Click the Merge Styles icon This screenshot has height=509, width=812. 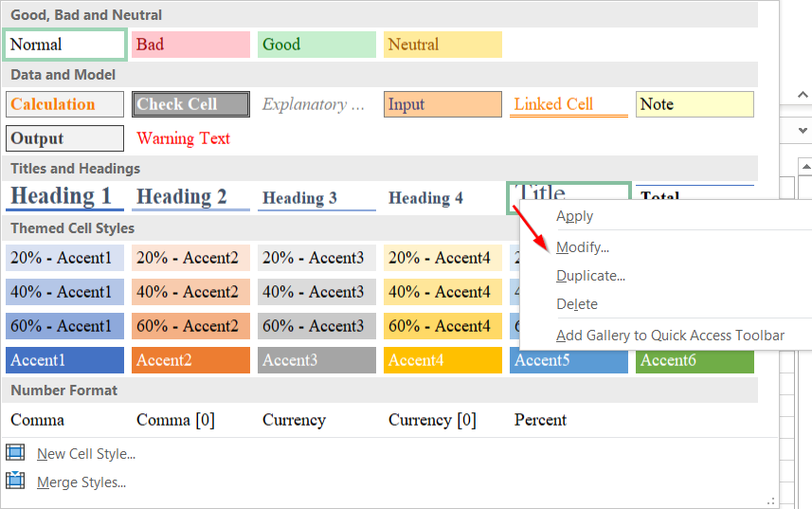15,481
